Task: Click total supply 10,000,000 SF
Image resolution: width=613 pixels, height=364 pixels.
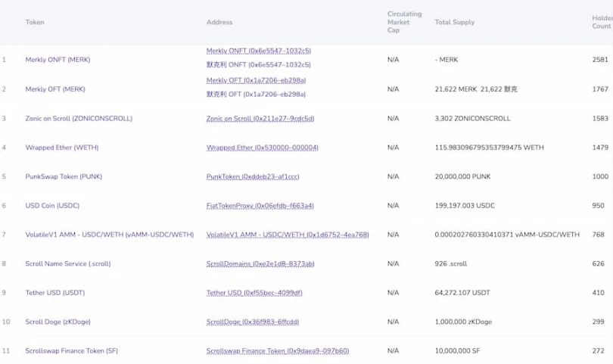Action: (x=457, y=351)
